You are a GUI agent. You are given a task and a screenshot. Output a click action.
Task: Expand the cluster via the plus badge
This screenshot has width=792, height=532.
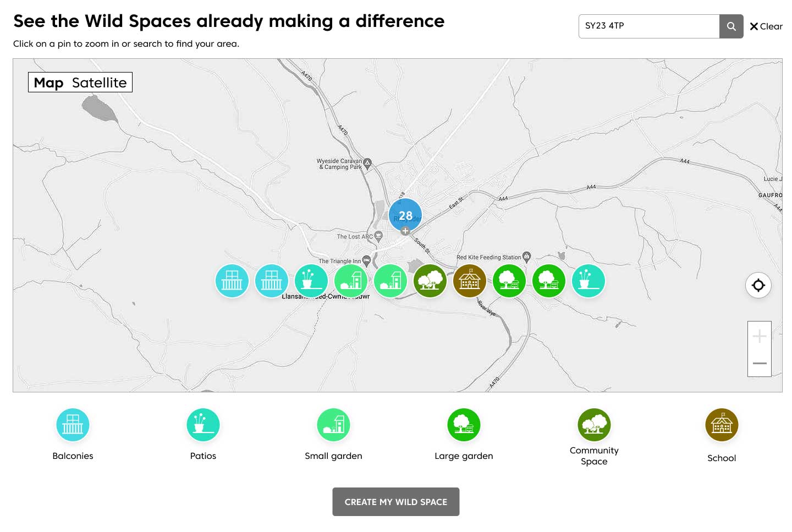[405, 231]
